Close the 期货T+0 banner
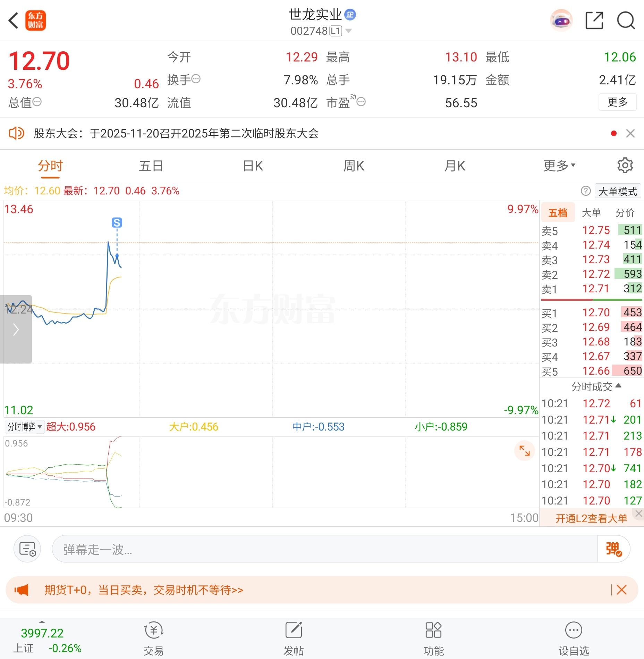Image resolution: width=644 pixels, height=659 pixels. tap(622, 590)
